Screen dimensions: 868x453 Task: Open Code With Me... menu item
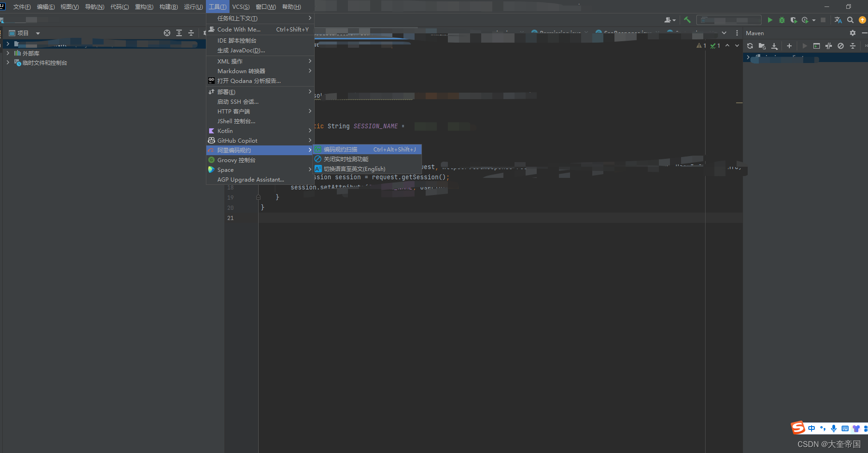click(260, 29)
